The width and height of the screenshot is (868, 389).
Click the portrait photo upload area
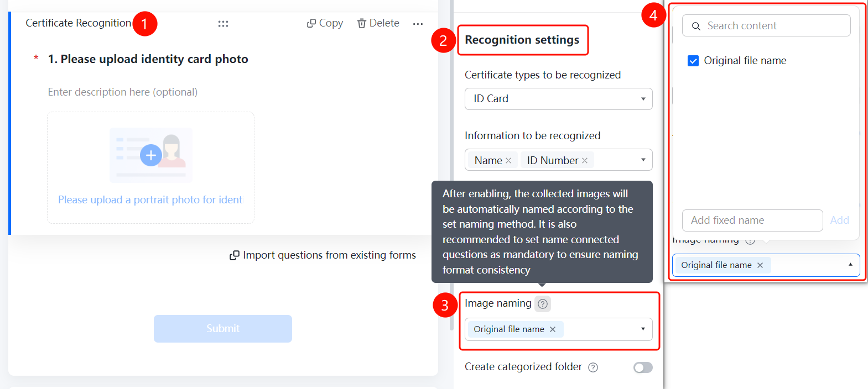[x=150, y=168]
